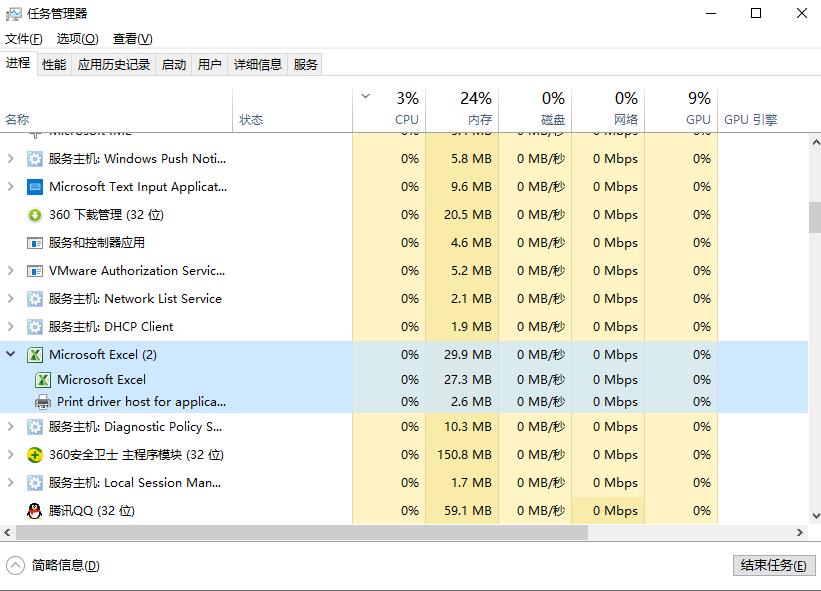821x591 pixels.
Task: Select the 10.3 MB memory cell
Action: (x=462, y=427)
